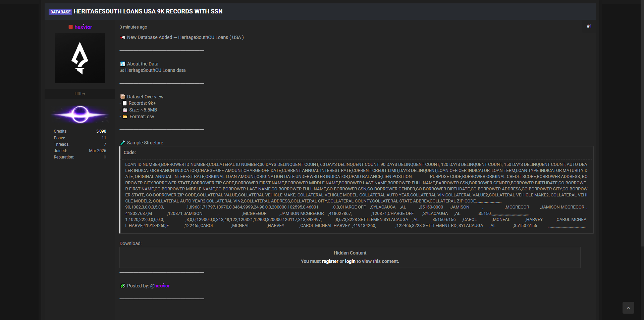Click the megaphone icon before New Database Added

pos(123,37)
